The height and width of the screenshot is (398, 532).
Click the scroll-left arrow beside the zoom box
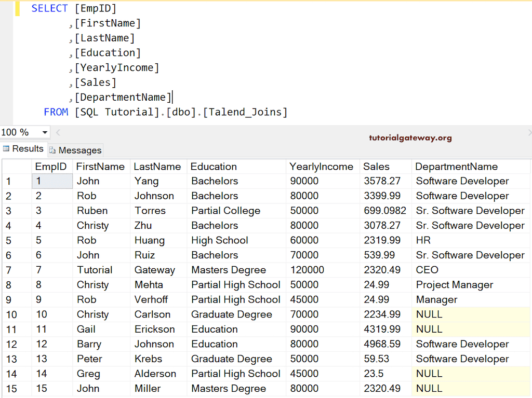point(58,132)
